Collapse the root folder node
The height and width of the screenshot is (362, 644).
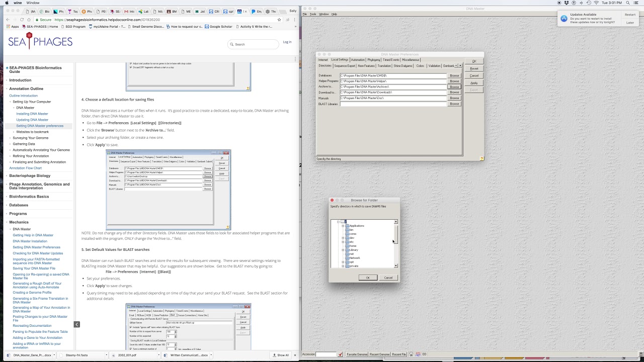click(338, 222)
